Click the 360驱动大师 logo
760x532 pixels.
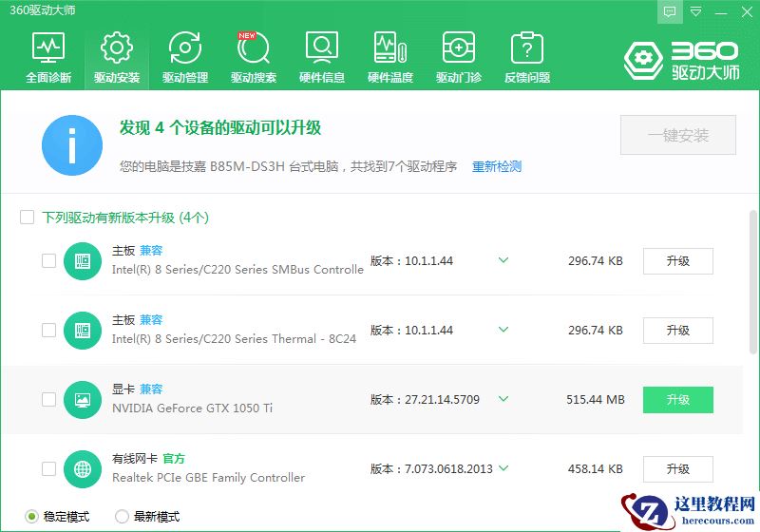[681, 60]
